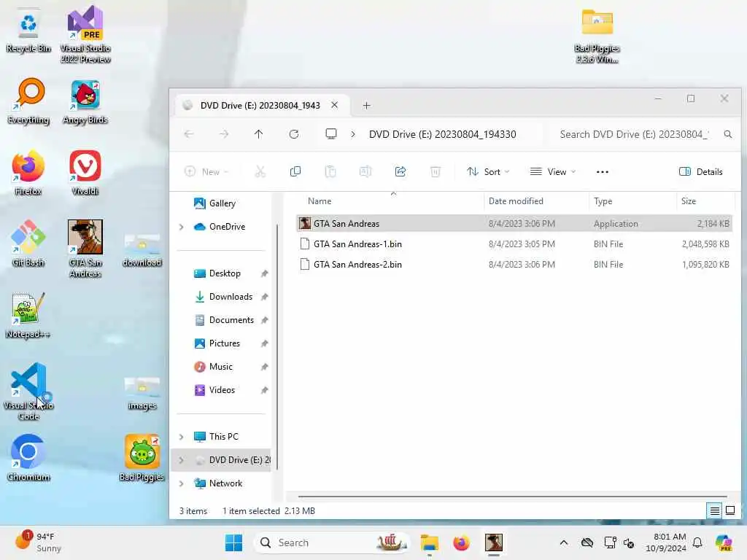This screenshot has height=560, width=747.
Task: Select the Chromium desktop shortcut
Action: click(28, 458)
